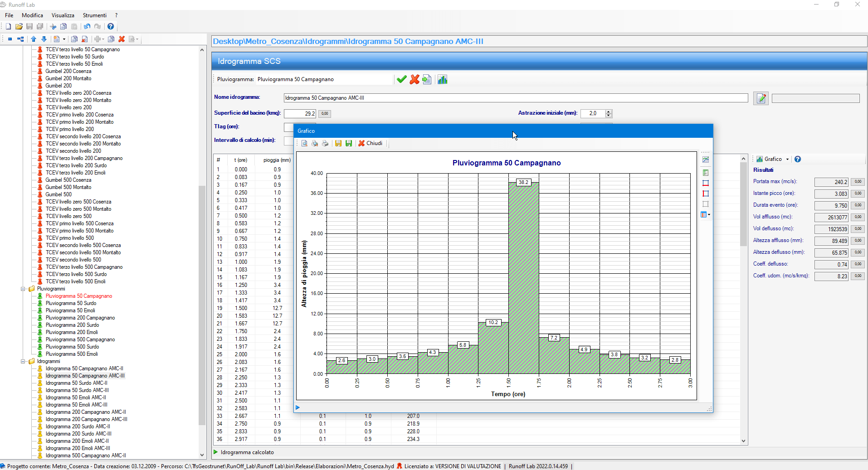Click the green checkmark confirm icon
This screenshot has width=868, height=470.
pyautogui.click(x=401, y=80)
